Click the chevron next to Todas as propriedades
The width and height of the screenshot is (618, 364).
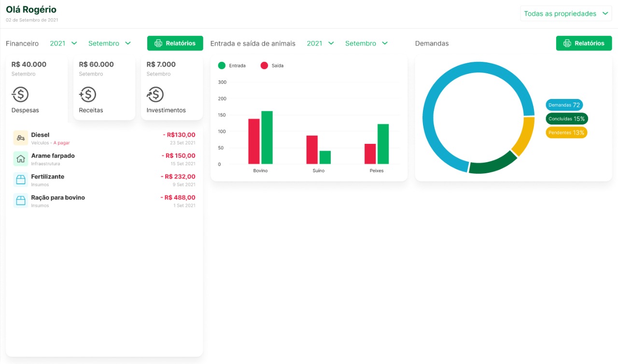(x=605, y=14)
